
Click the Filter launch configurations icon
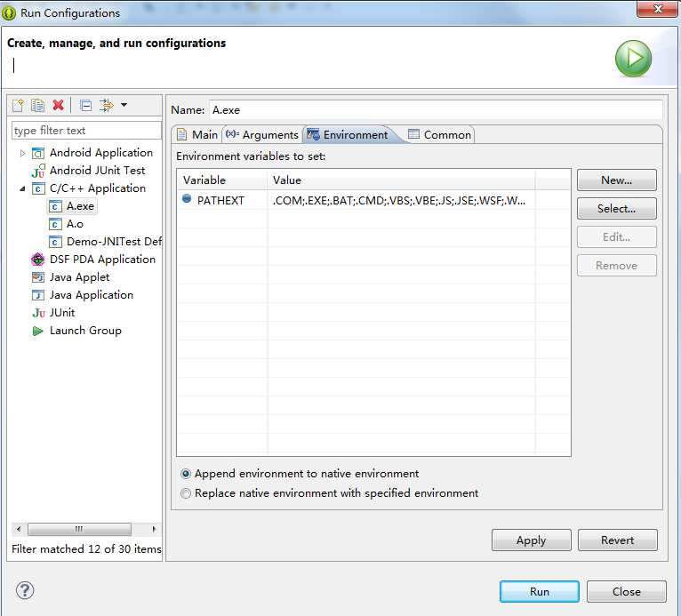pos(106,105)
